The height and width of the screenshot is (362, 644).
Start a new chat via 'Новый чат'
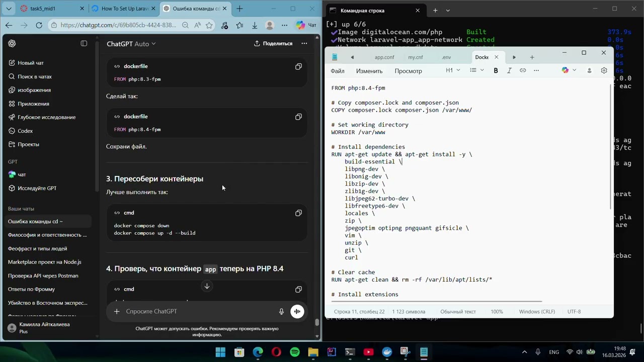pyautogui.click(x=31, y=63)
